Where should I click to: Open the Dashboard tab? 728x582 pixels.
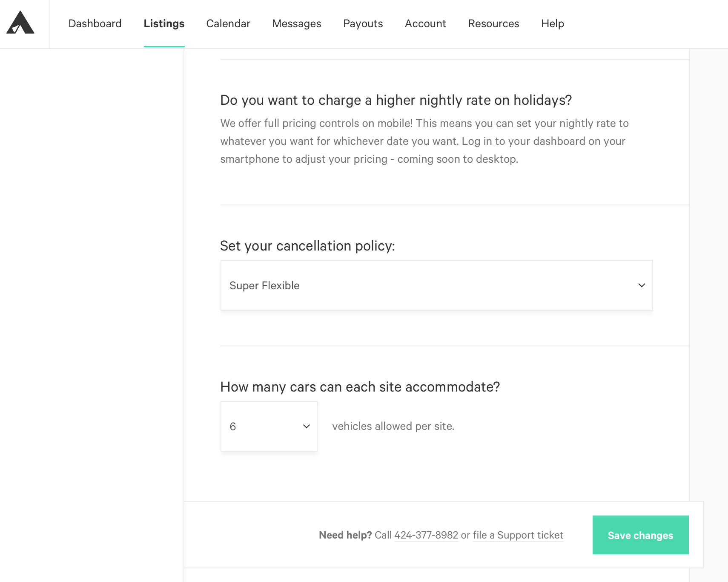[x=95, y=23]
